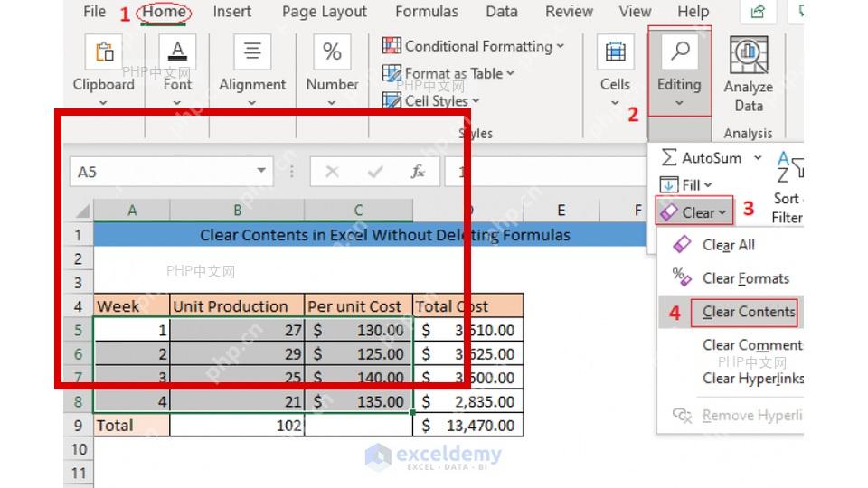Click the title 'Clear Contents in Excel Without Deleting Formulas'
The width and height of the screenshot is (868, 488).
tap(385, 235)
